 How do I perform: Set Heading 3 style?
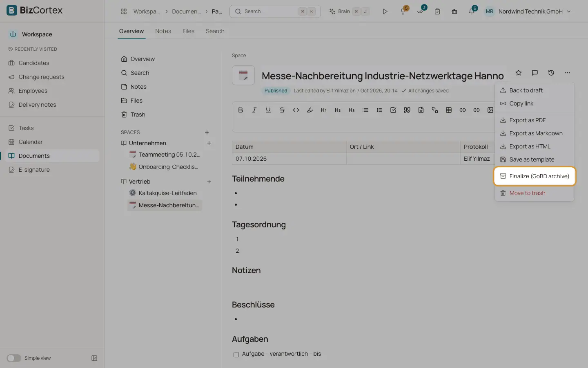(x=352, y=110)
